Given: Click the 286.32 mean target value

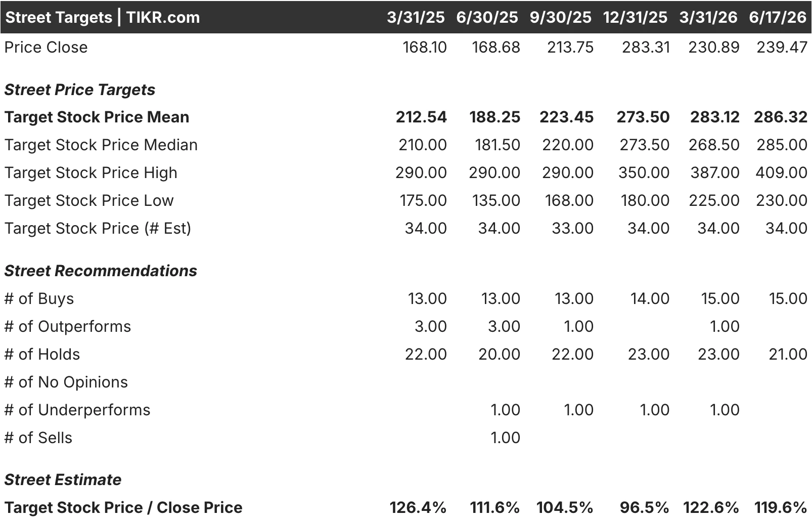Looking at the screenshot, I should pyautogui.click(x=781, y=117).
